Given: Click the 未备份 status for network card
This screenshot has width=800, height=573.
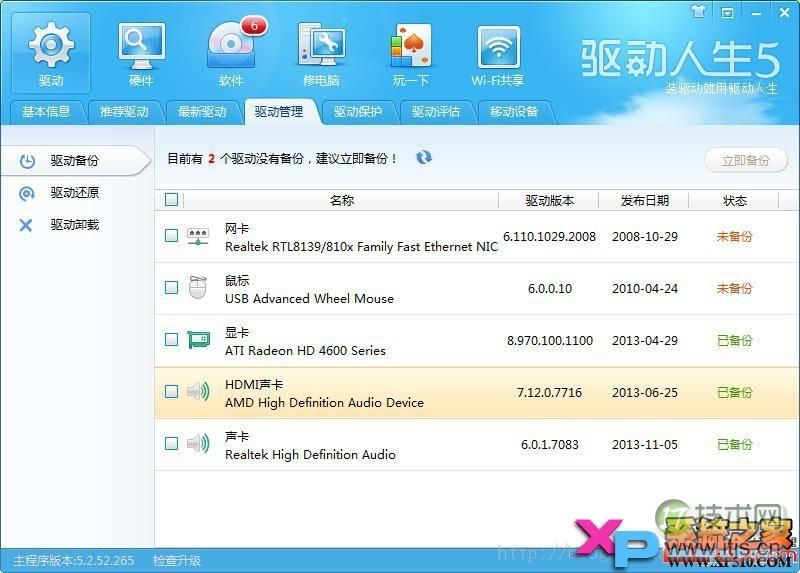Looking at the screenshot, I should pyautogui.click(x=735, y=236).
